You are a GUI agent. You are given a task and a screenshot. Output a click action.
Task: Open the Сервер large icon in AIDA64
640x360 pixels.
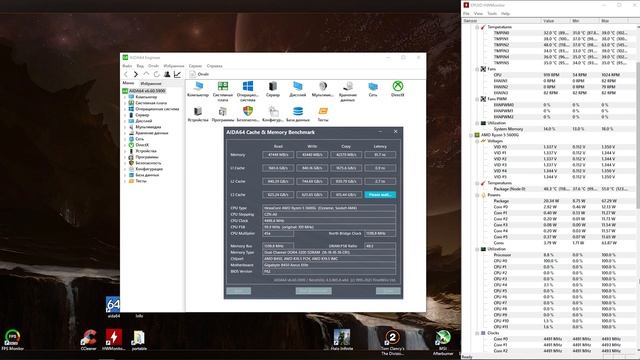273,89
